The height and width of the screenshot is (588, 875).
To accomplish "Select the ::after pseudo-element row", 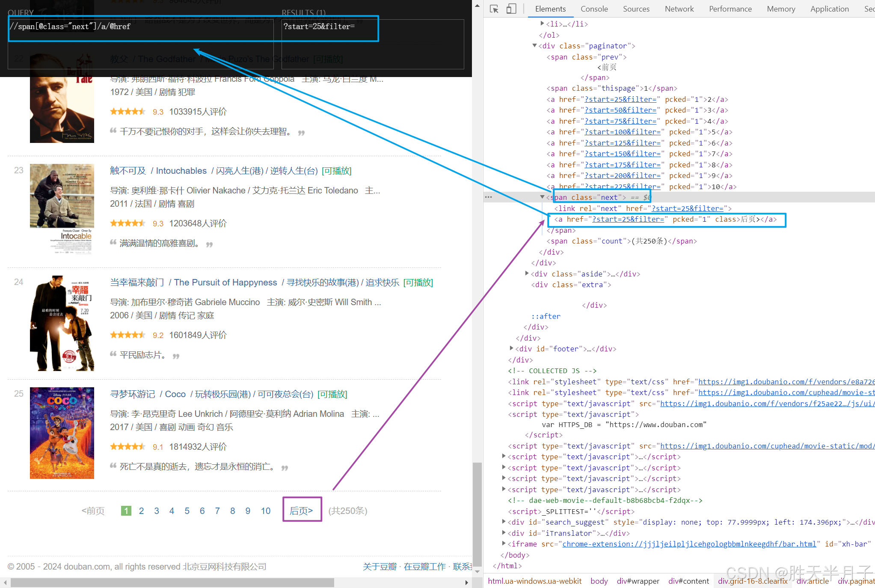I will pyautogui.click(x=546, y=316).
